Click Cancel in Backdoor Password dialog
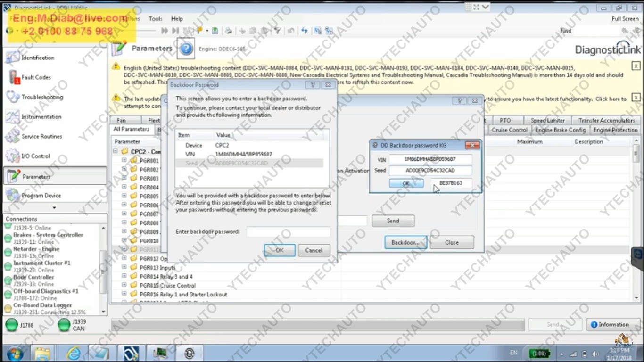644x362 pixels. [314, 250]
